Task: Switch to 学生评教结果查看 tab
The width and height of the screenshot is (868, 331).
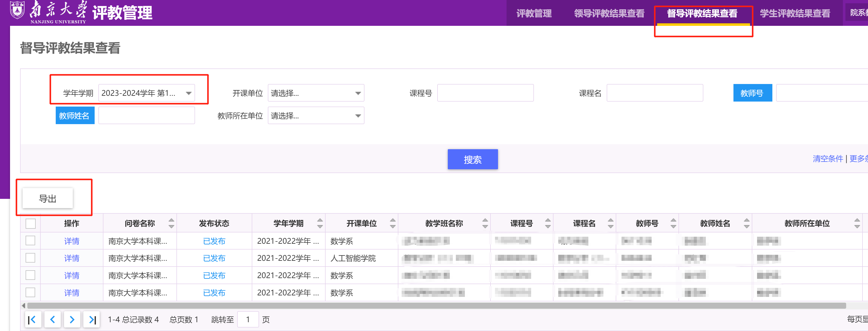Action: click(x=795, y=14)
